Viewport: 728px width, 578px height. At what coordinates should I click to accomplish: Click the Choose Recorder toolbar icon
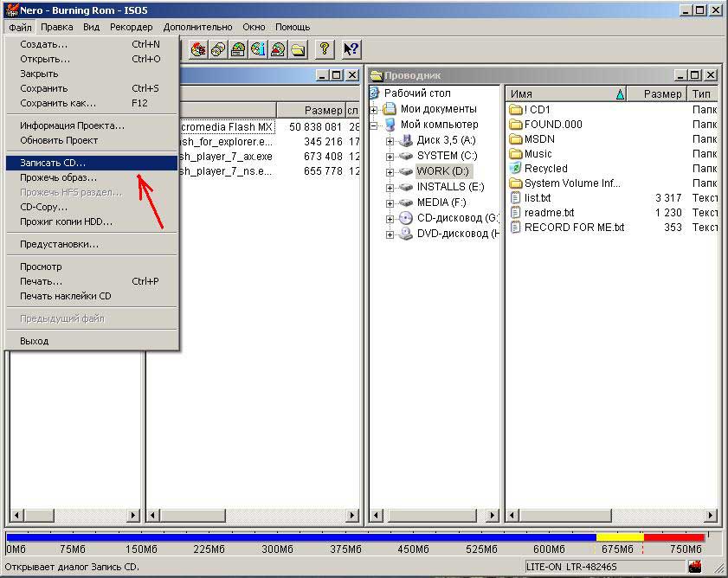coord(238,49)
